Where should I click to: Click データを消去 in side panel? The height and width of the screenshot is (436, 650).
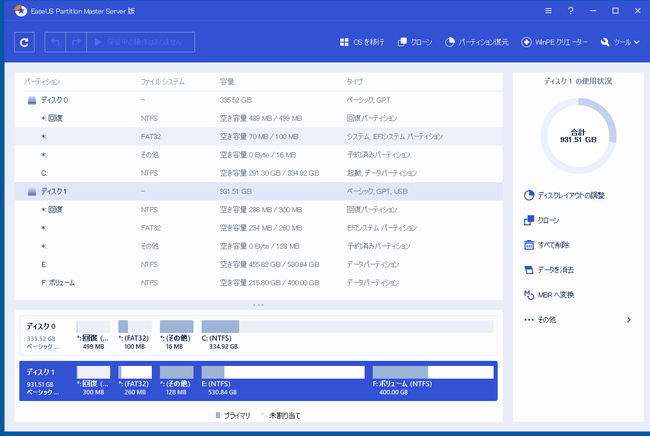[549, 270]
